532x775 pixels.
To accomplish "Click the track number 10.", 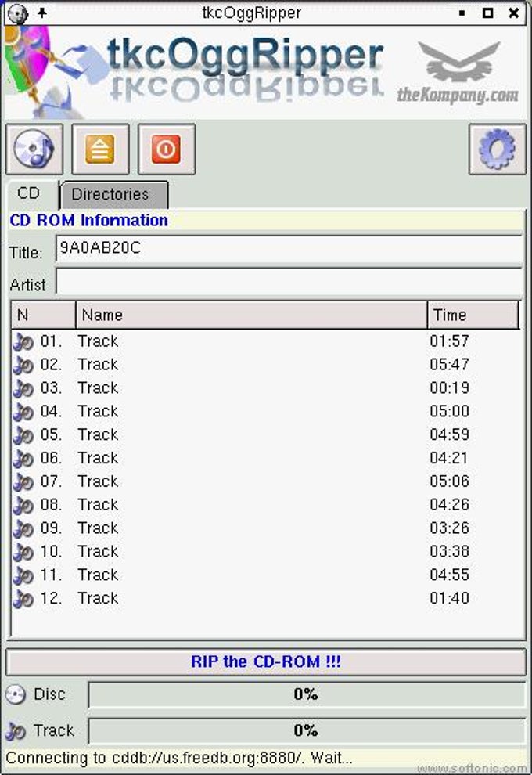I will [51, 551].
